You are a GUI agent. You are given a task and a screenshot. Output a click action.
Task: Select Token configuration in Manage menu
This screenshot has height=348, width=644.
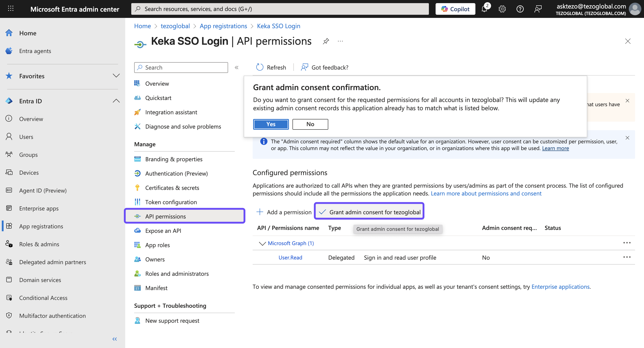click(x=171, y=202)
